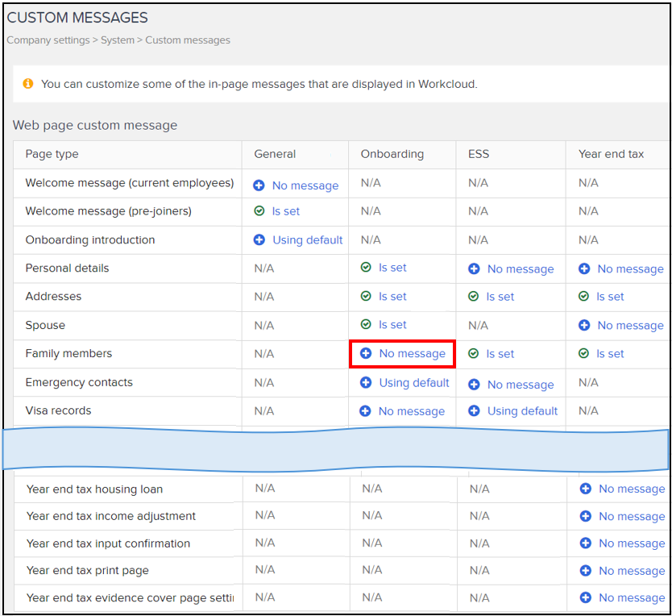
Task: Click plus icon for Welcome message (current employees) General
Action: pos(259,185)
